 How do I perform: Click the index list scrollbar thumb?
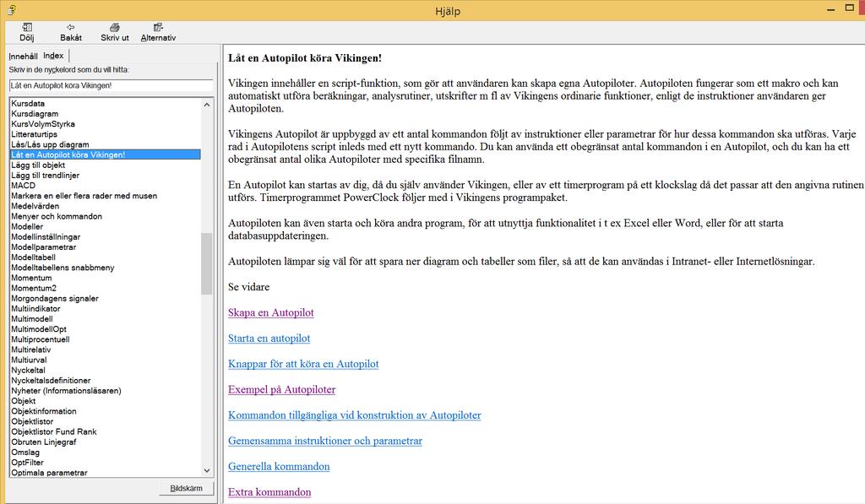pyautogui.click(x=207, y=263)
